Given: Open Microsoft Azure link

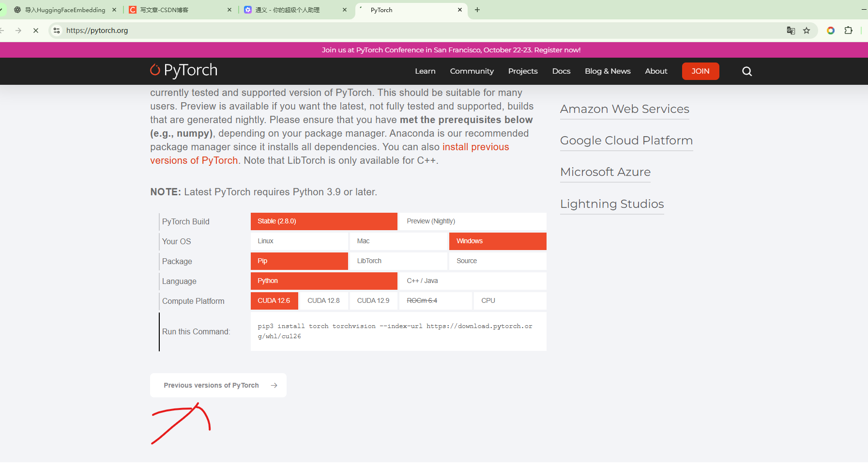Looking at the screenshot, I should coord(605,172).
